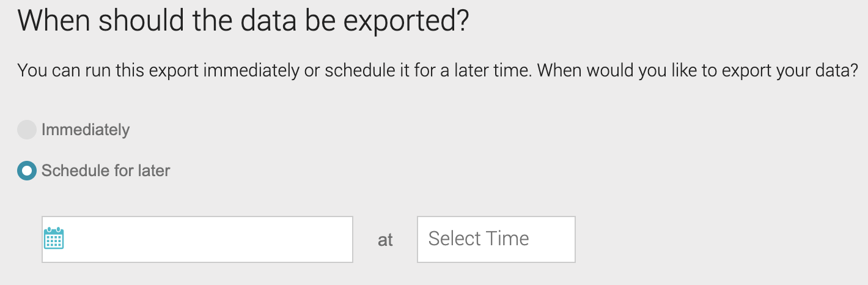Click the grey unselected radio circle
The width and height of the screenshot is (868, 285).
coord(27,130)
